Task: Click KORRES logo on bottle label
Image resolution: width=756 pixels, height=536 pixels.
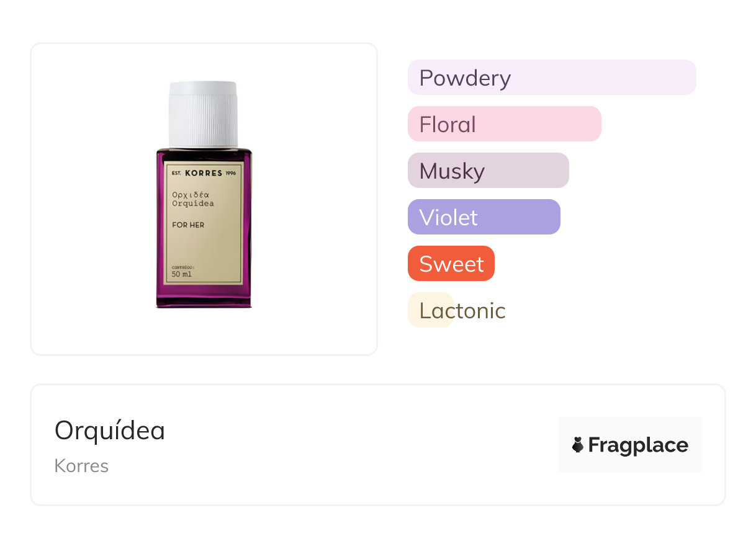Action: (204, 172)
